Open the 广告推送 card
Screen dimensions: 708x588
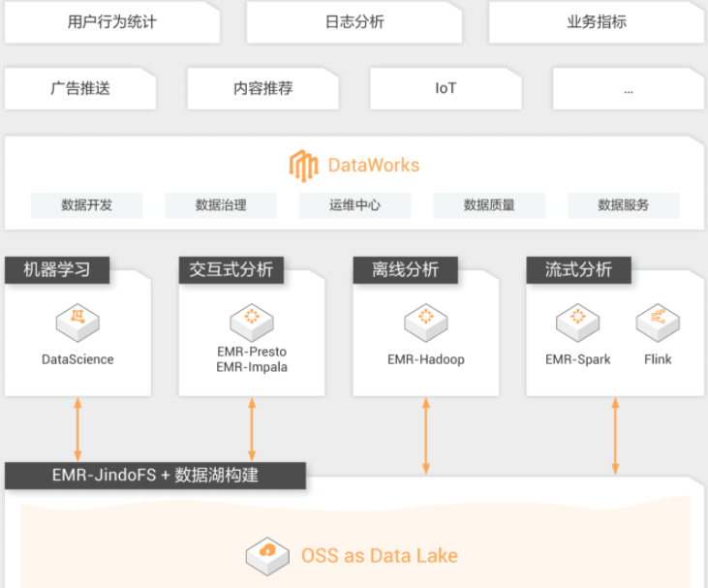[80, 88]
